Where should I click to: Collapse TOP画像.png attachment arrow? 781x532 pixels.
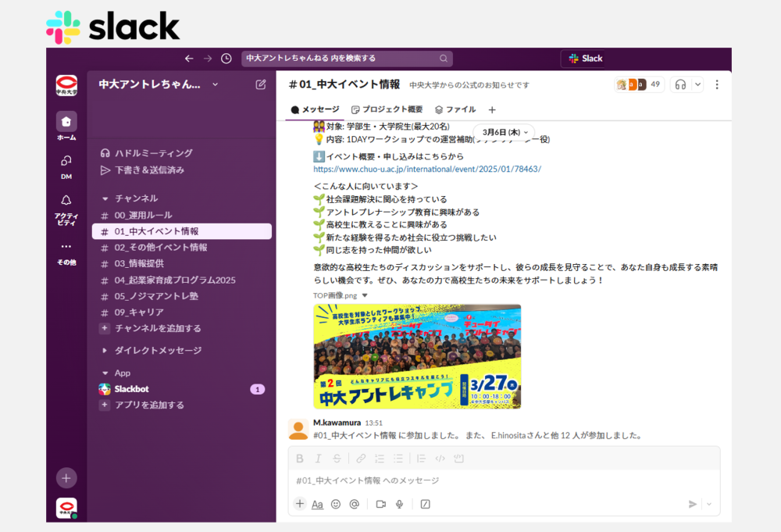tap(365, 295)
